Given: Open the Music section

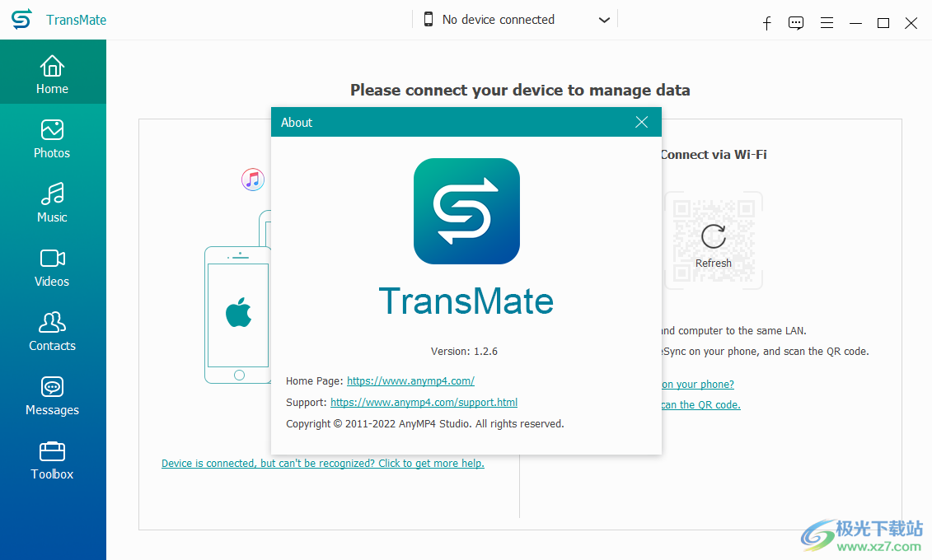Looking at the screenshot, I should click(x=52, y=203).
